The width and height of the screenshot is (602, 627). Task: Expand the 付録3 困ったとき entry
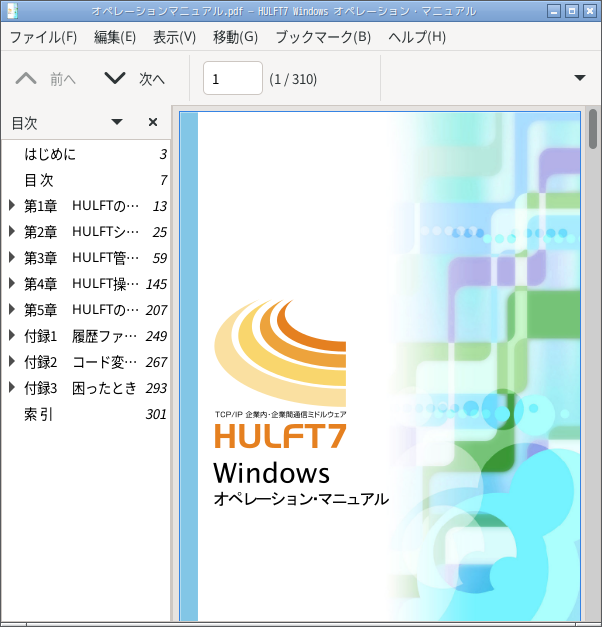pos(12,387)
